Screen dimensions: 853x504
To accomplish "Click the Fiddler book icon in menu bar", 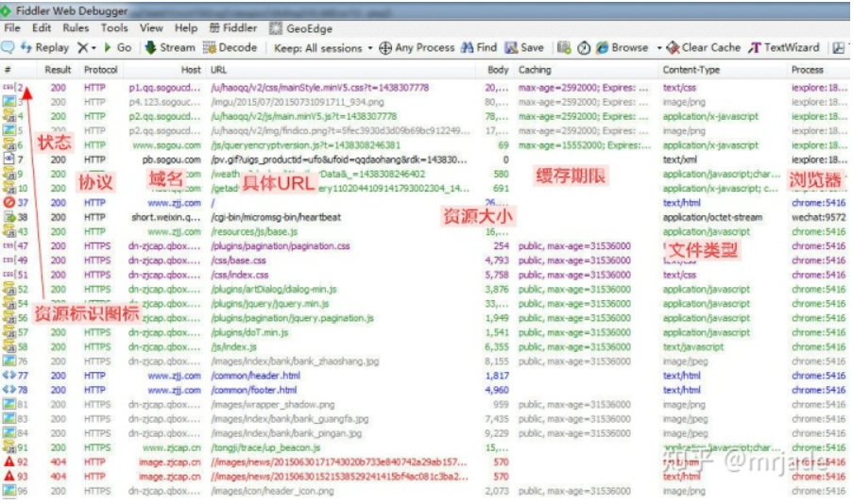I will (x=214, y=28).
